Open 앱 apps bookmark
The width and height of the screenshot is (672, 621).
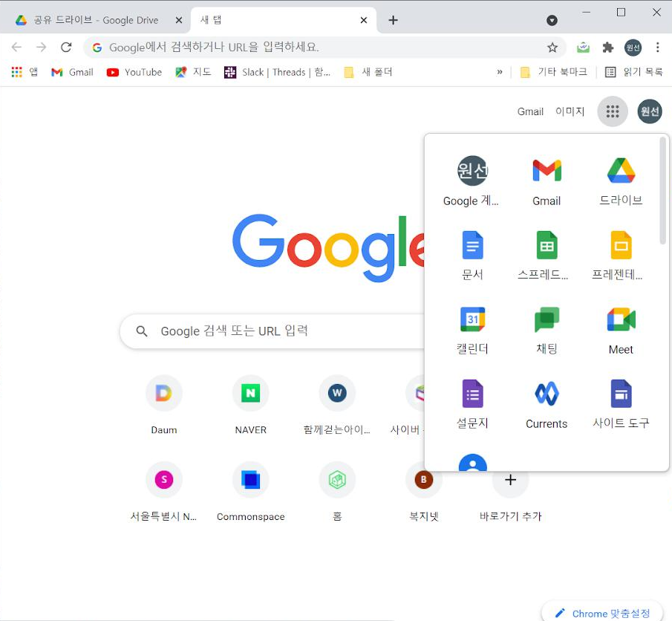25,72
